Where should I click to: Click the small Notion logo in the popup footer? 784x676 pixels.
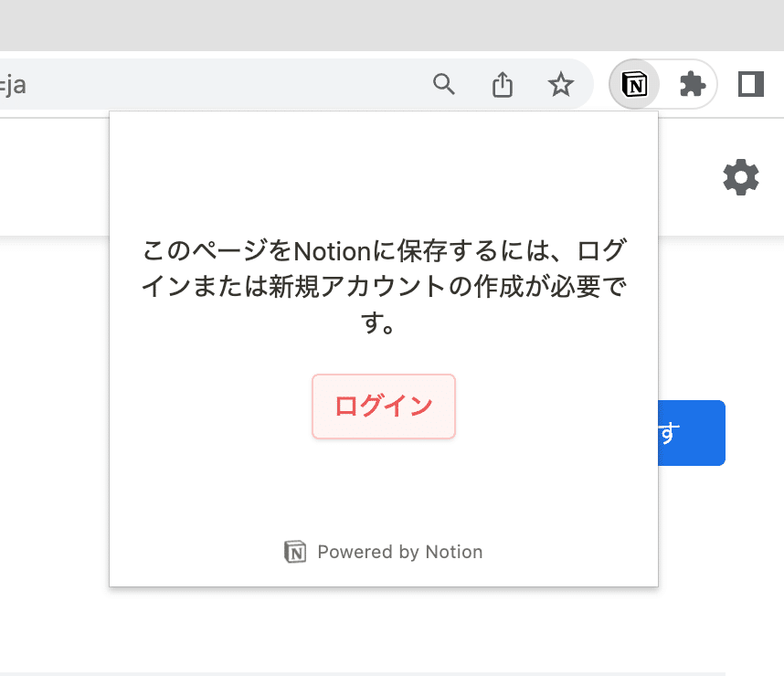pyautogui.click(x=295, y=552)
